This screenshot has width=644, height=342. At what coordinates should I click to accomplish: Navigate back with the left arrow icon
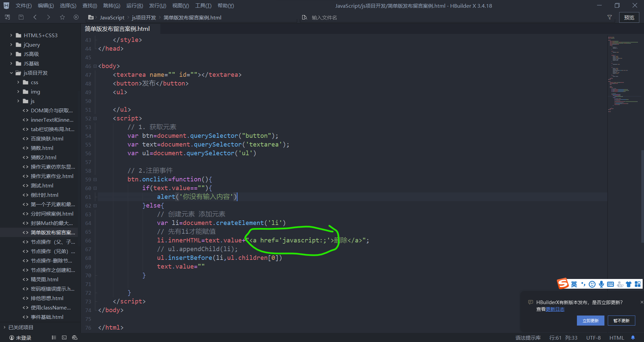pyautogui.click(x=35, y=17)
